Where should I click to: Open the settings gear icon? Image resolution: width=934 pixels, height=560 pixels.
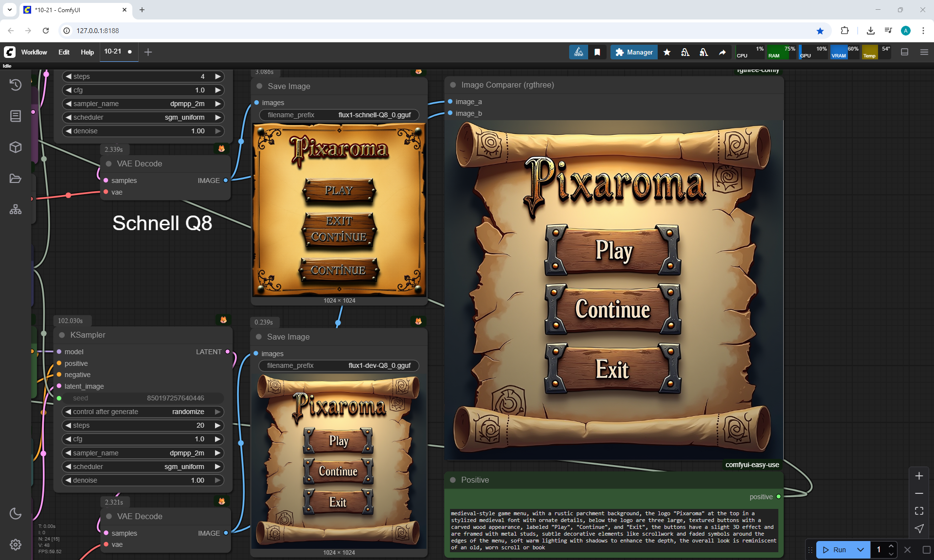click(x=16, y=544)
